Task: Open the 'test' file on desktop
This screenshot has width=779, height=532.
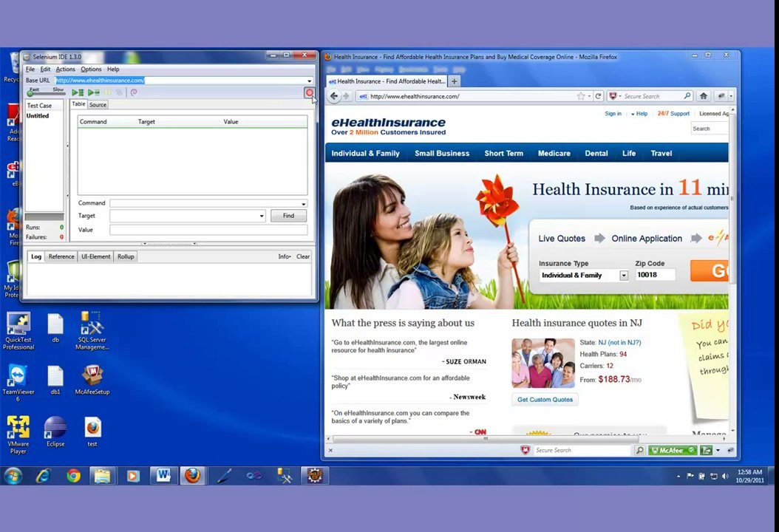Action: tap(92, 432)
